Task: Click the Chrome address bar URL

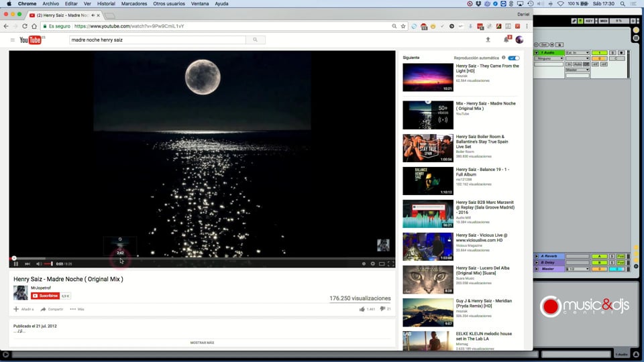Action: click(129, 26)
